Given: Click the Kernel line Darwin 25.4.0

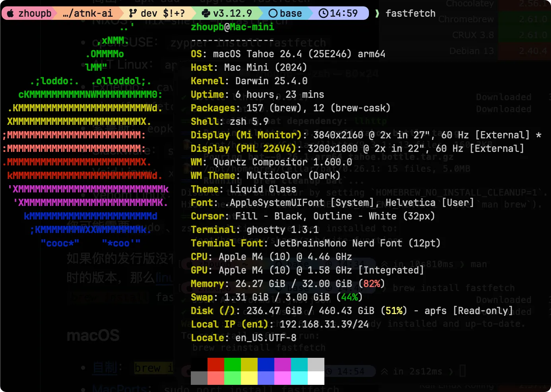Looking at the screenshot, I should point(249,81).
